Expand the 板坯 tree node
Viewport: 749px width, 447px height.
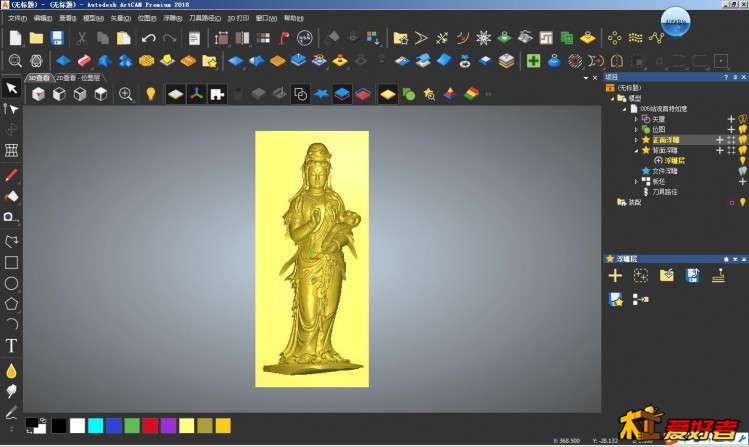pyautogui.click(x=636, y=181)
